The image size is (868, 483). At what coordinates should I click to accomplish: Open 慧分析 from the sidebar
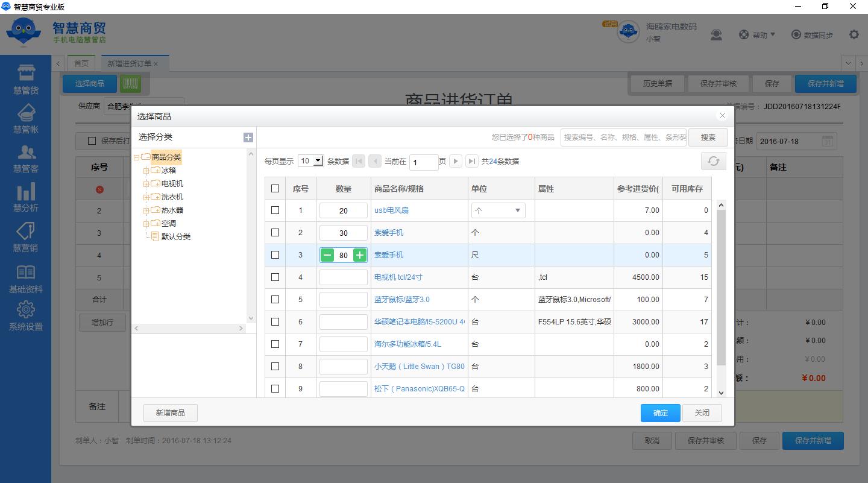coord(25,198)
